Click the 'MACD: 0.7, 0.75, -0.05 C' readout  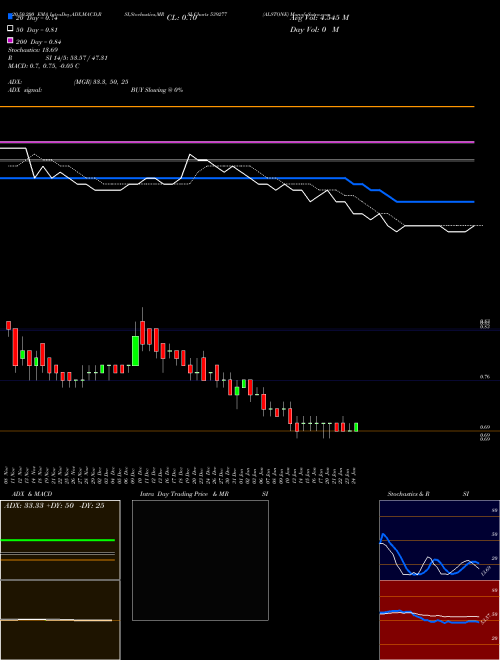44,66
